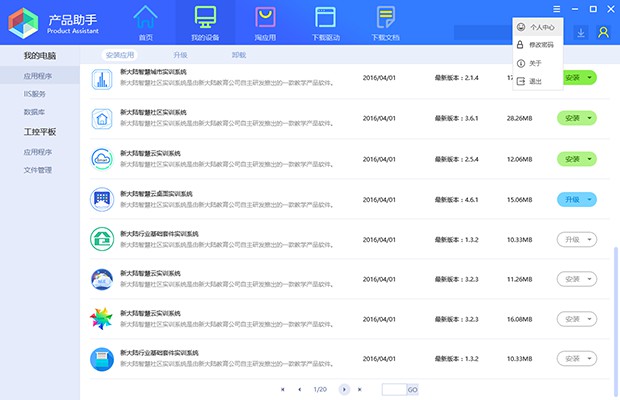The image size is (620, 400).
Task: Expand arrow on 安装 button for 城市实训系统
Action: pos(589,77)
